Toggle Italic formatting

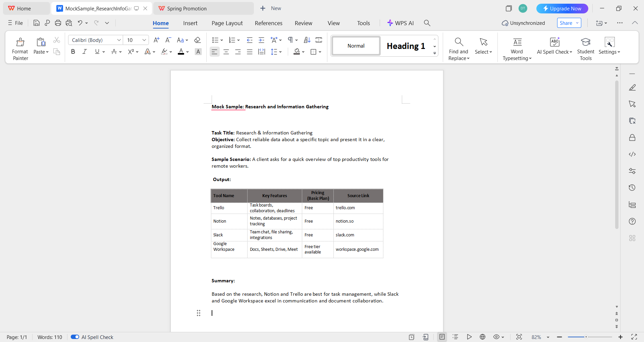pos(85,52)
